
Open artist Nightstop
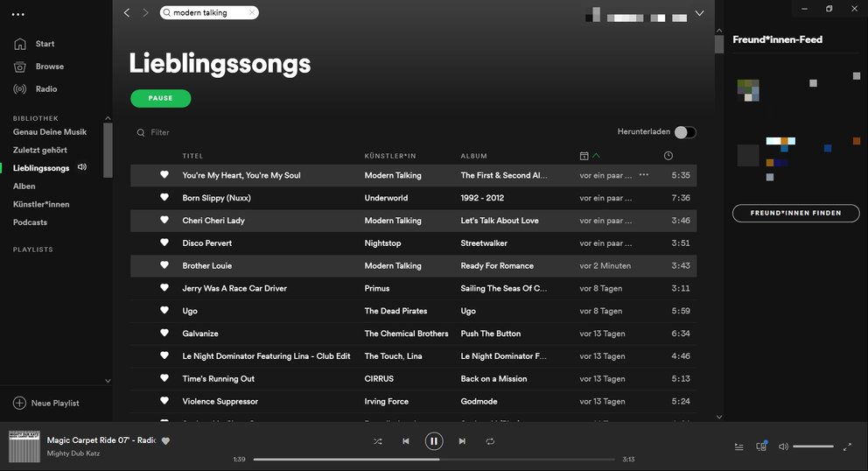click(382, 243)
